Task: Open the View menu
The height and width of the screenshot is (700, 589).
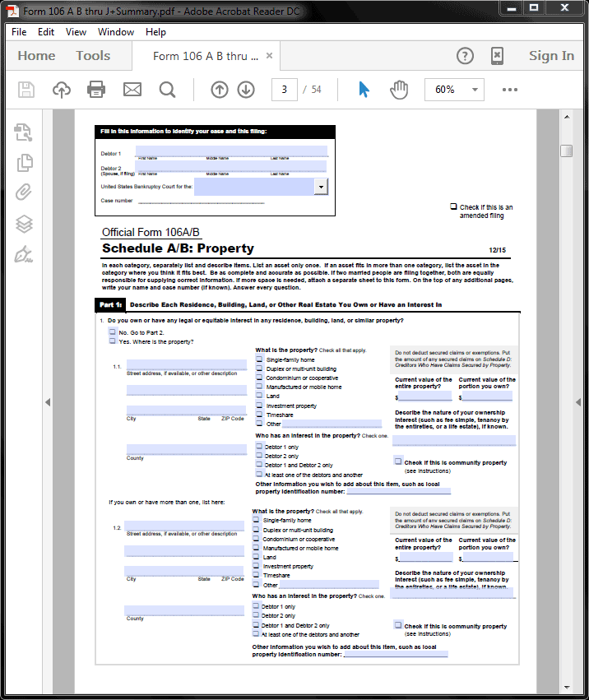Action: 76,32
